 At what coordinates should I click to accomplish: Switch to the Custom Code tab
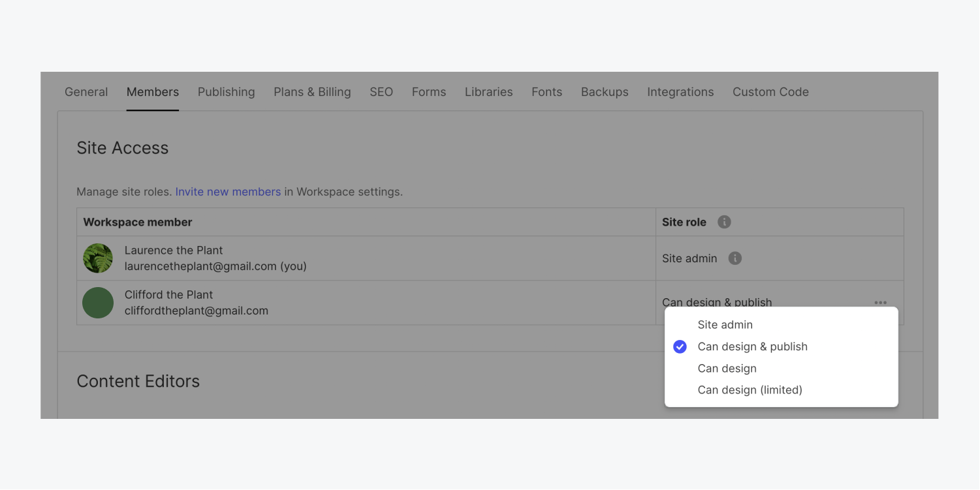click(770, 92)
